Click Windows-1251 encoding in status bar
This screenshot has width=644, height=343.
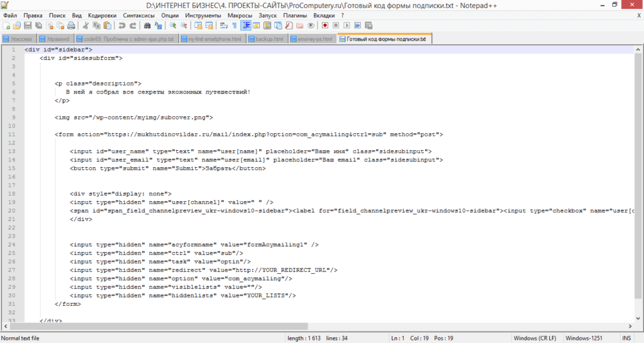tap(586, 338)
